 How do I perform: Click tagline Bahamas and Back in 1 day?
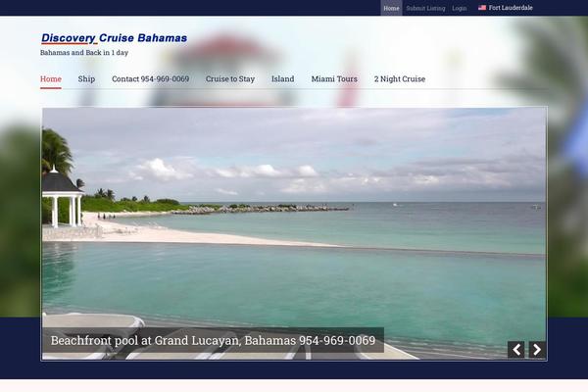(x=84, y=53)
